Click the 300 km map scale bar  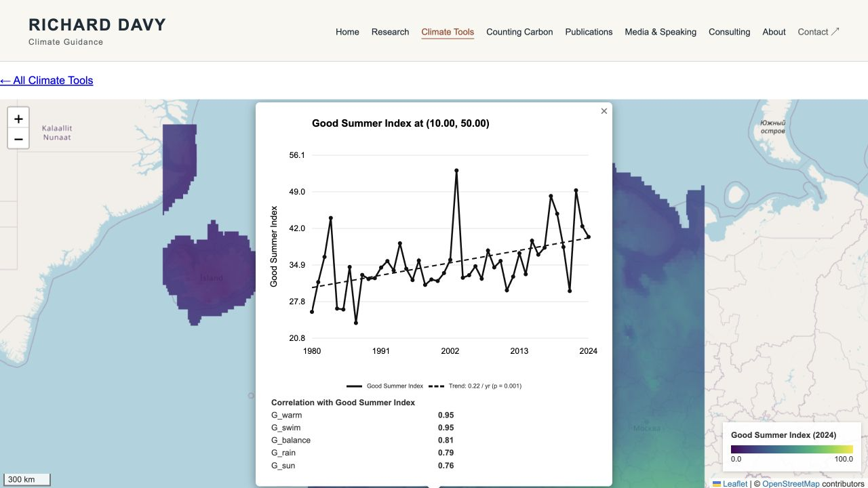(x=26, y=480)
